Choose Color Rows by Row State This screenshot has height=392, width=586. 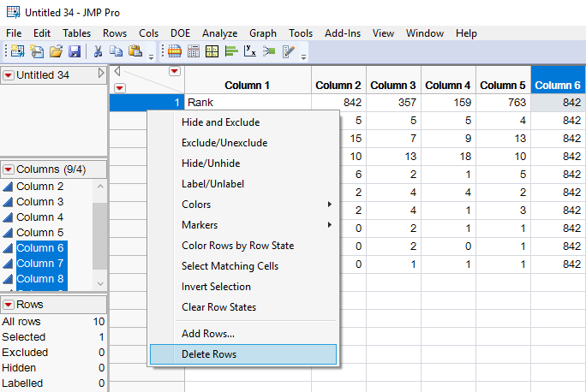pyautogui.click(x=243, y=246)
